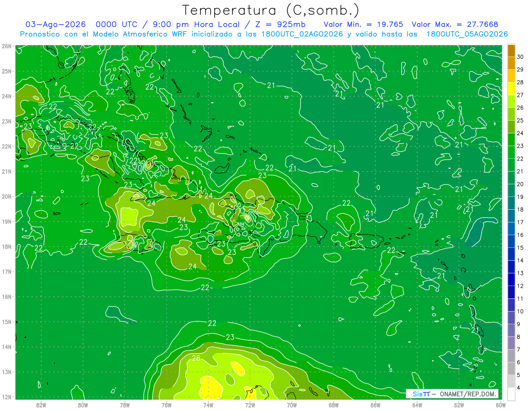Screen dimensions: 532x411
Task: Click the 22N latitude label
Action: click(x=7, y=146)
